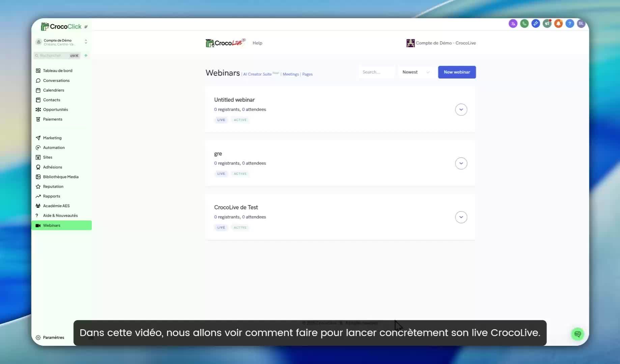Open the Newest sort dropdown

click(416, 72)
